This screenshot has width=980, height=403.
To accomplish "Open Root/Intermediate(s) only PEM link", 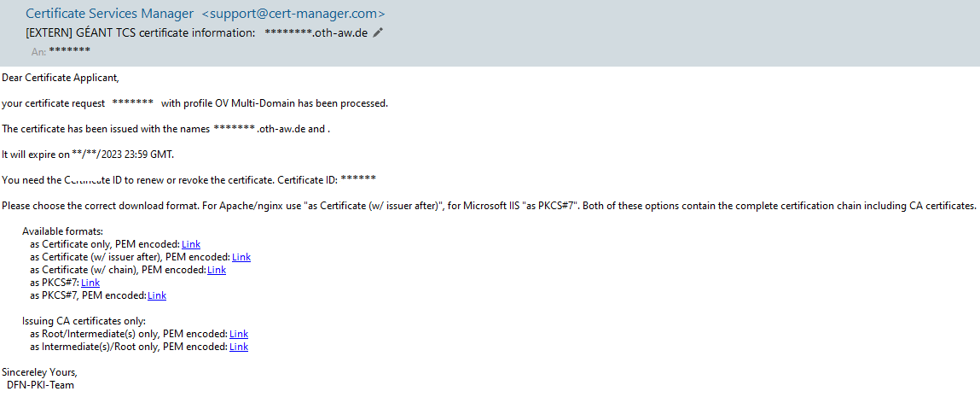I will tap(239, 334).
